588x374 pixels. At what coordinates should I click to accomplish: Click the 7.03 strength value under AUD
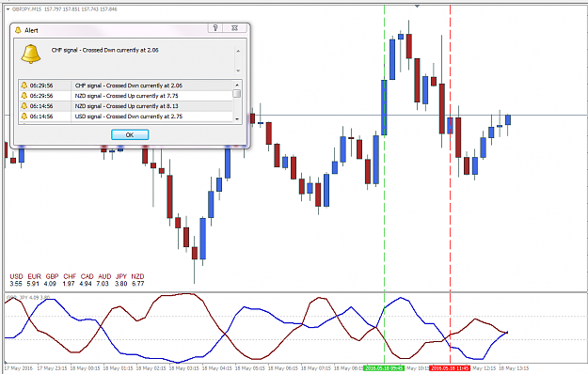point(103,284)
